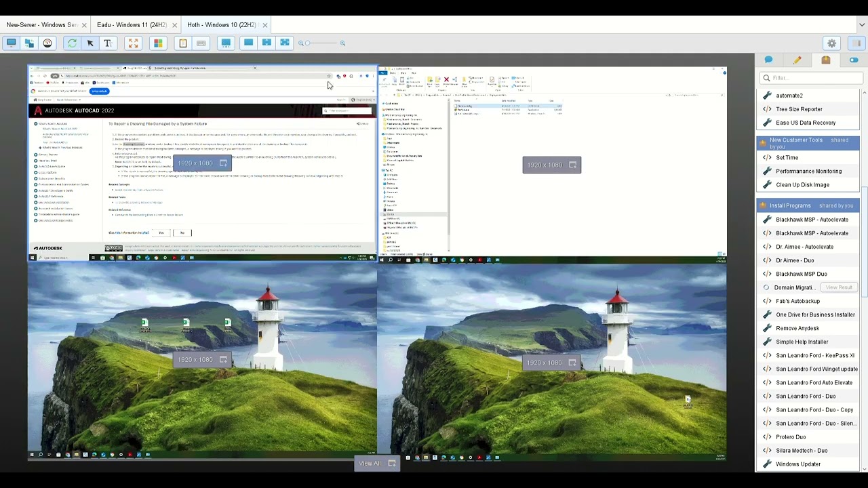The width and height of the screenshot is (868, 488).
Task: Select the AutoCAD help monitor resolution badge
Action: pyautogui.click(x=202, y=163)
